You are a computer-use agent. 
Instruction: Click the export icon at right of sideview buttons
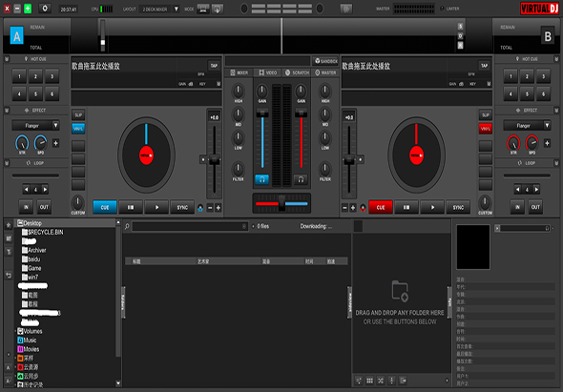(403, 381)
